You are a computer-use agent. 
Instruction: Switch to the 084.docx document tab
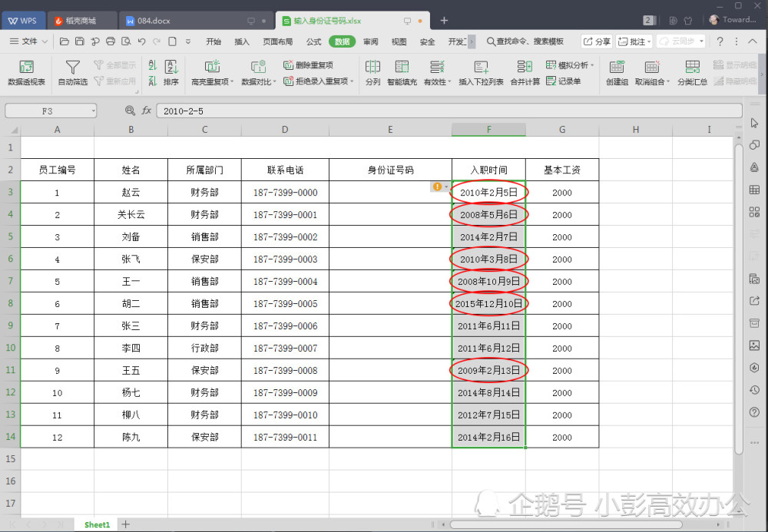196,21
